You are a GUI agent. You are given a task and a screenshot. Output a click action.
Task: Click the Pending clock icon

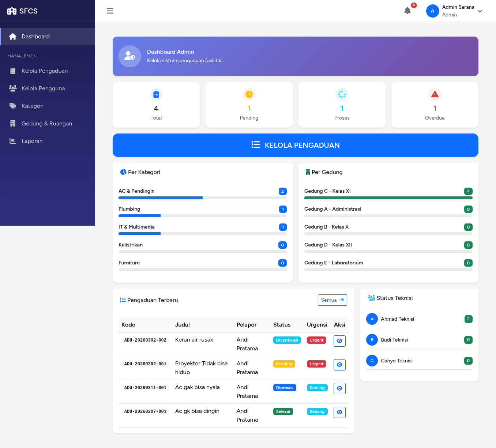tap(249, 94)
